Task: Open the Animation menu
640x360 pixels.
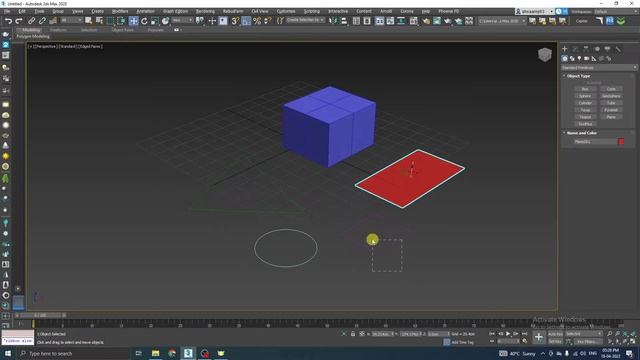Action: (x=145, y=11)
